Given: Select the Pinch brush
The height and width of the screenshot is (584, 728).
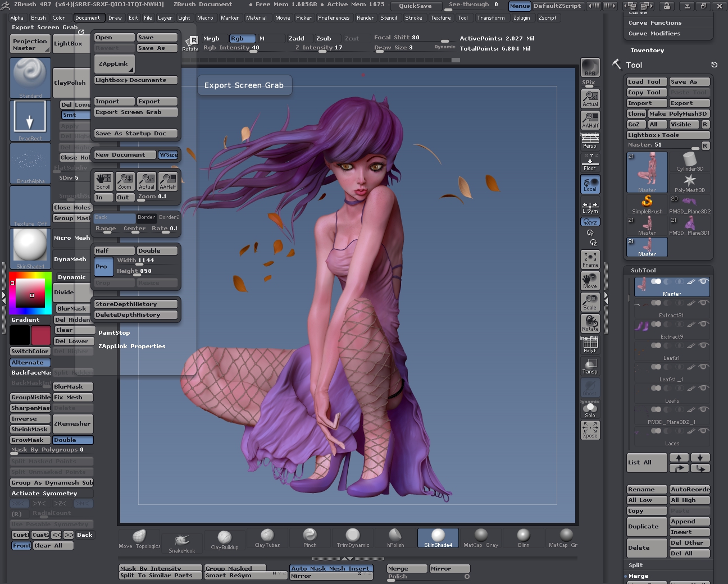Looking at the screenshot, I should 310,538.
